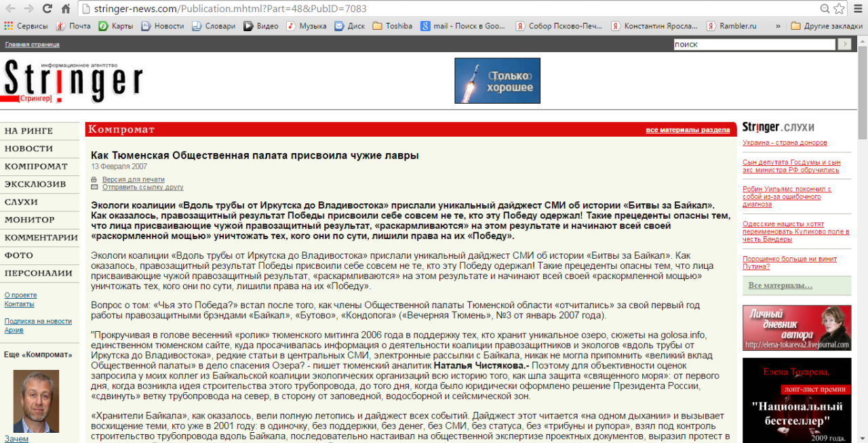Viewport: 868px width, 443px height.
Task: Click Подписка на новости link
Action: [x=38, y=322]
